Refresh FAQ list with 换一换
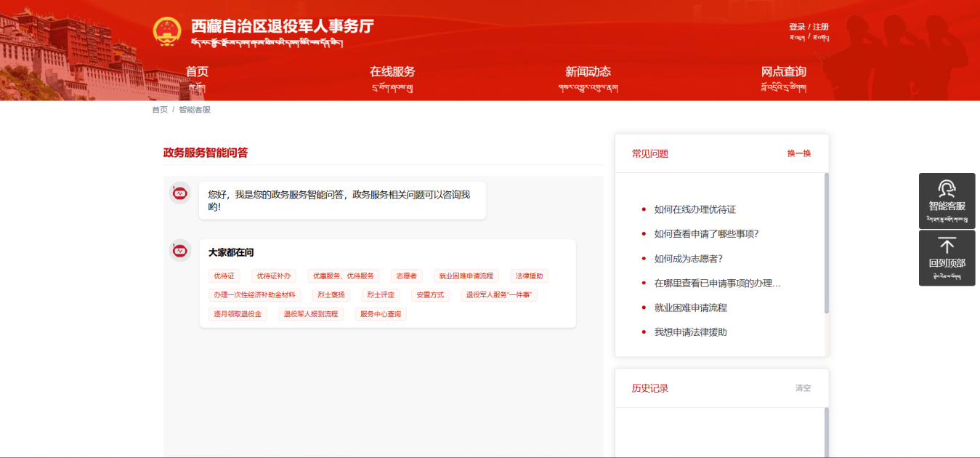980x458 pixels. pyautogui.click(x=799, y=153)
